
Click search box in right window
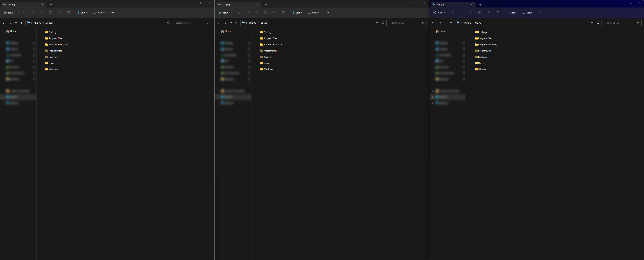click(620, 23)
